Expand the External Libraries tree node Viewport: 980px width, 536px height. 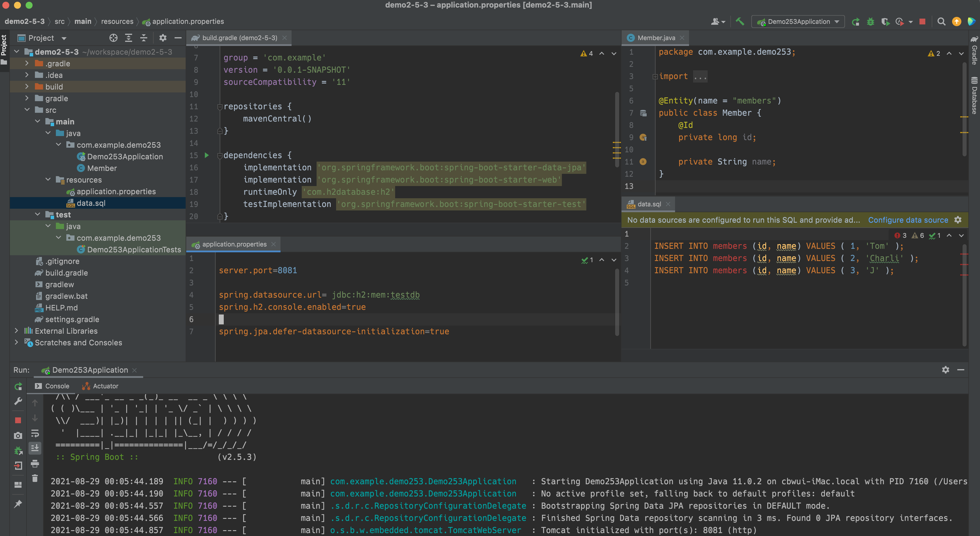pyautogui.click(x=16, y=331)
